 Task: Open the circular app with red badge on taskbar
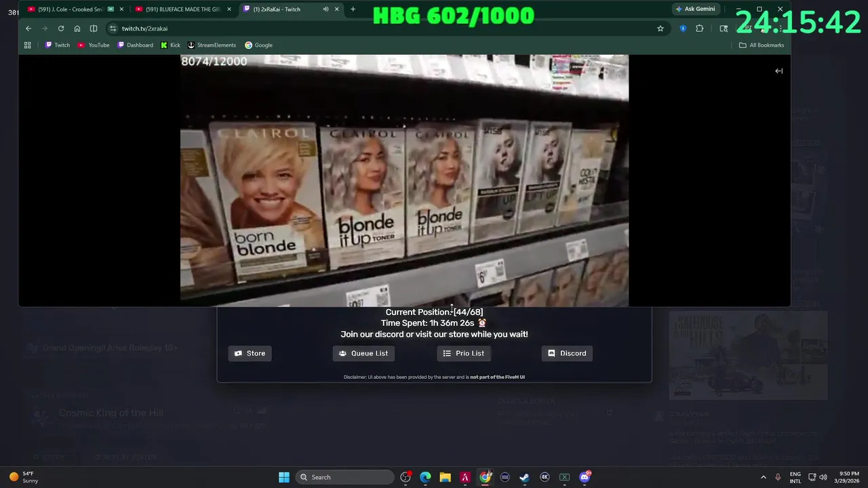tap(406, 477)
